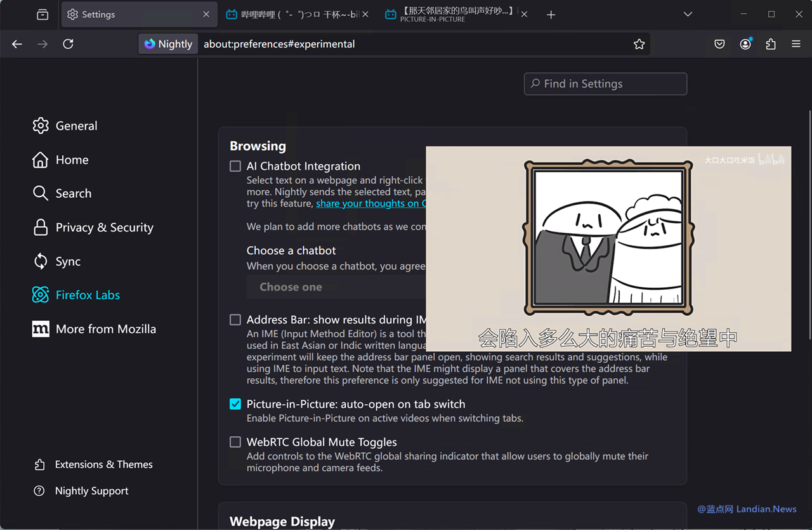Uncheck Picture-in-Picture auto-open on tab switch
The image size is (812, 530).
click(x=235, y=404)
